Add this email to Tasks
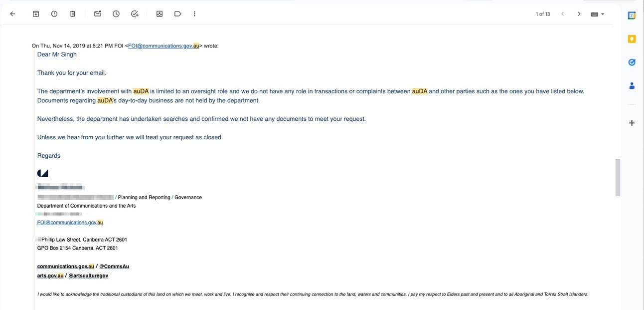644x310 pixels. coord(135,14)
